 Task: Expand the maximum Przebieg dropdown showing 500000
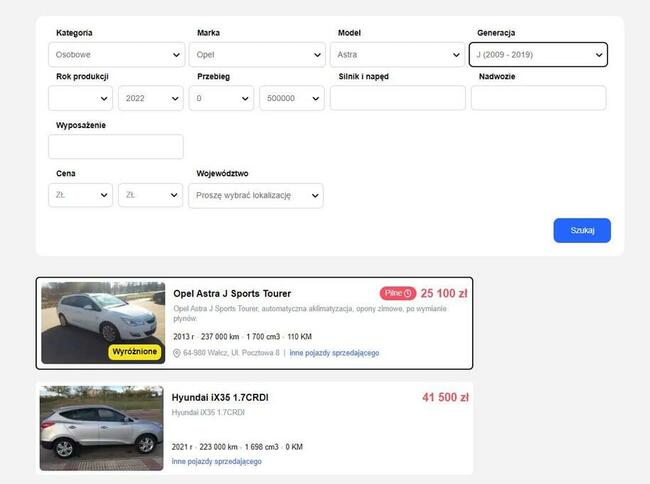pos(291,98)
